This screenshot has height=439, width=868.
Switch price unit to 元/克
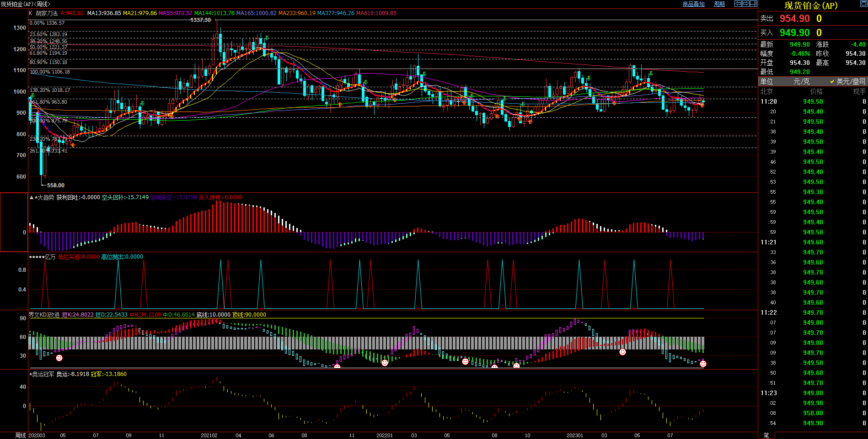coord(801,81)
